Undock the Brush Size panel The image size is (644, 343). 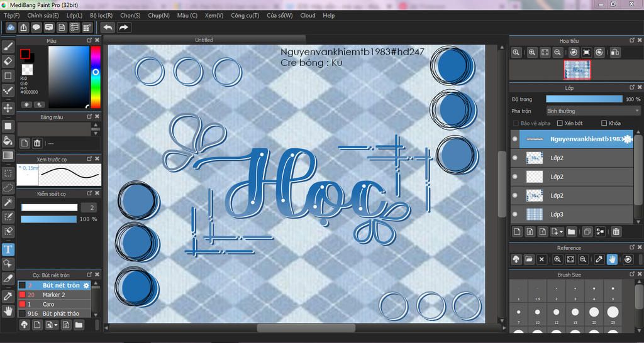point(633,274)
